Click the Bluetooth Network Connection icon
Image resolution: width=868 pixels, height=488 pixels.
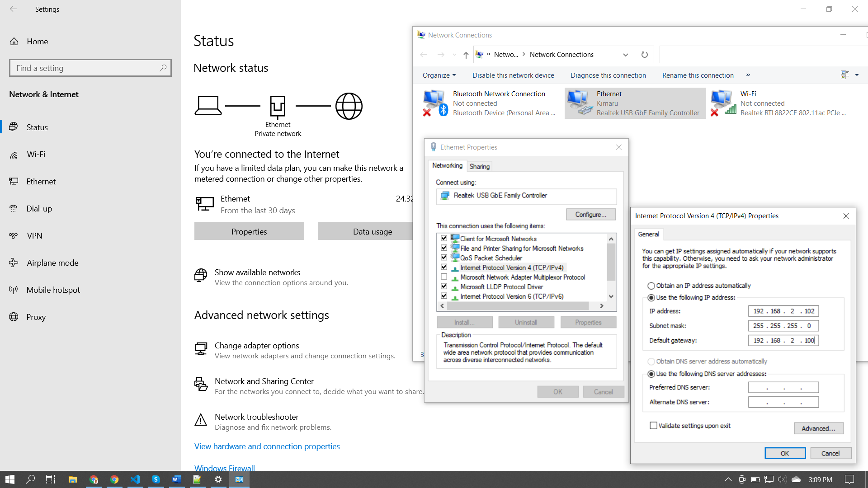tap(434, 103)
